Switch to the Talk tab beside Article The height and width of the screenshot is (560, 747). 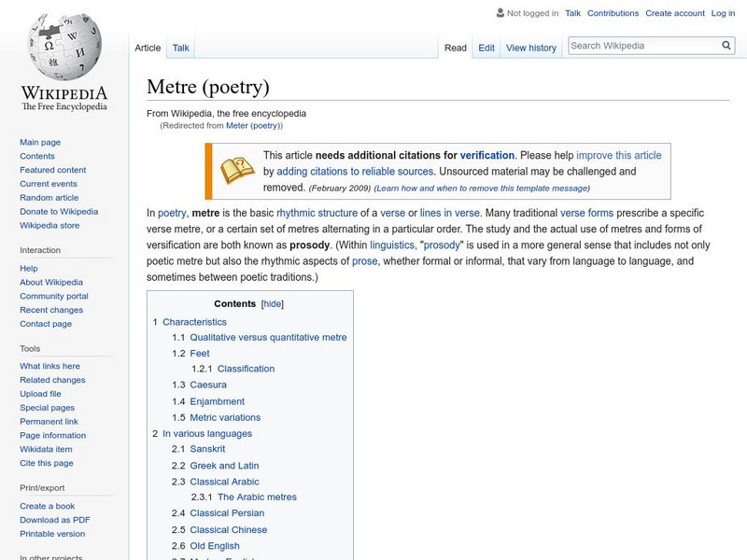[x=180, y=48]
